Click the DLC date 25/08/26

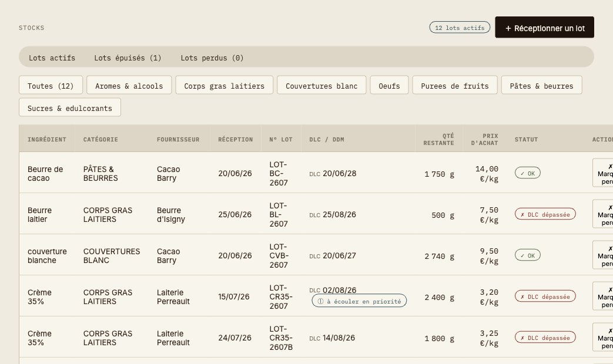(x=339, y=214)
